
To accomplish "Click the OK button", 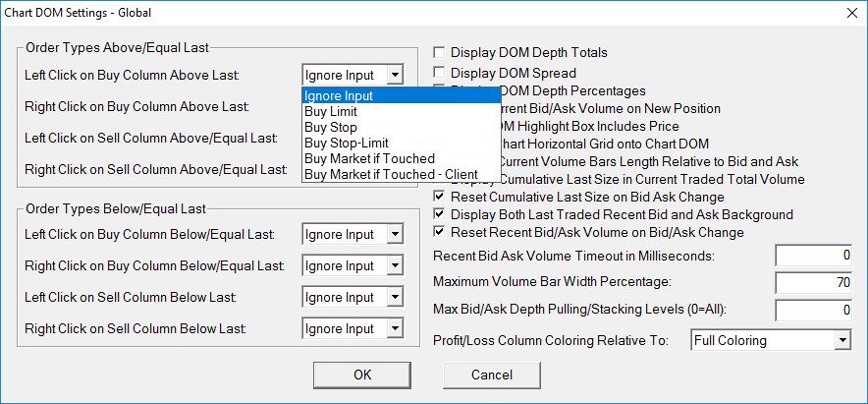I will pyautogui.click(x=362, y=375).
